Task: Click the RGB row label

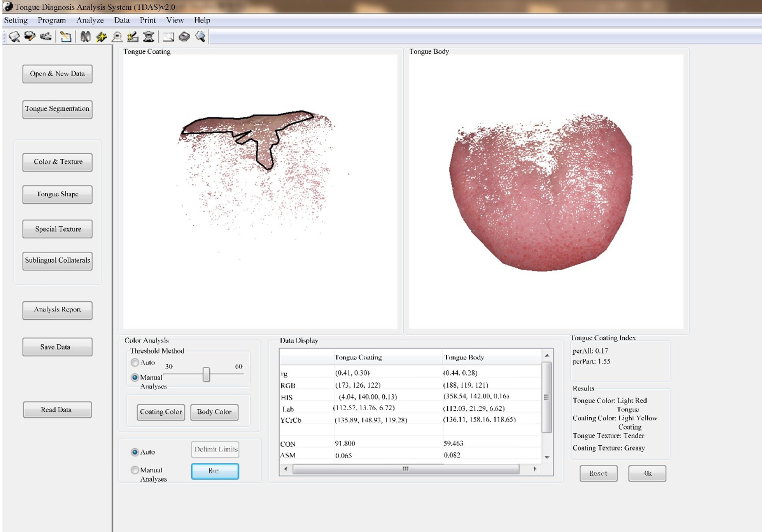Action: point(288,386)
